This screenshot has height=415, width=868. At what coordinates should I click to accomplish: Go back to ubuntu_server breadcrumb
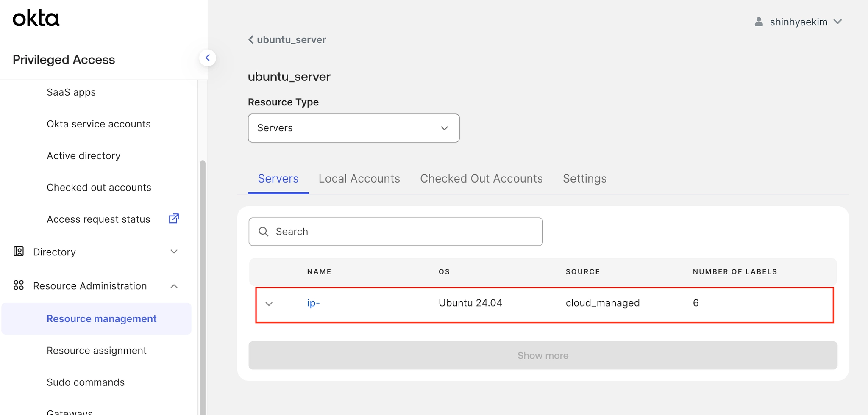click(x=287, y=39)
